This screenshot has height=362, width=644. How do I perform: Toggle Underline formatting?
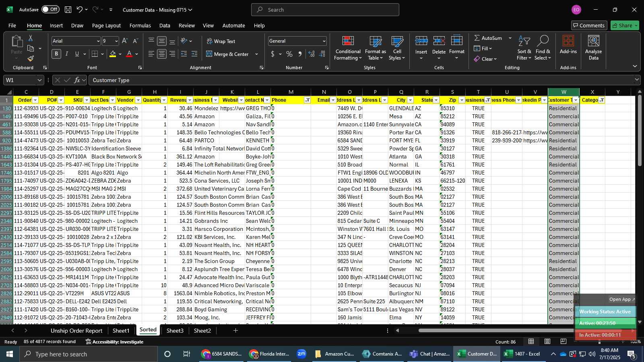[x=77, y=54]
